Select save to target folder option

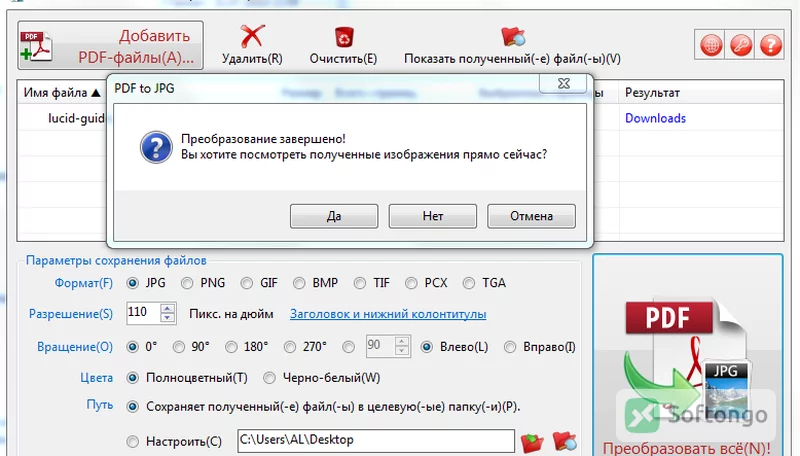[133, 407]
